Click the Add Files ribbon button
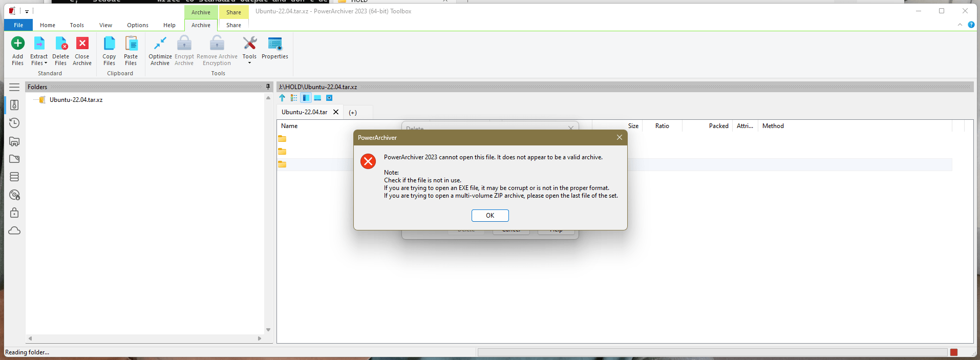 tap(17, 51)
